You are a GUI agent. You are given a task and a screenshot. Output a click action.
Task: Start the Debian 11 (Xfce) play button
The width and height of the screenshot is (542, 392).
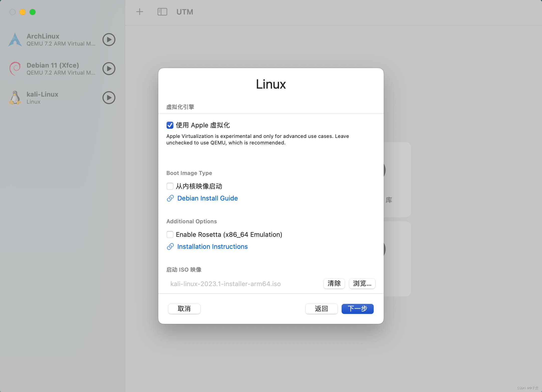click(x=109, y=69)
